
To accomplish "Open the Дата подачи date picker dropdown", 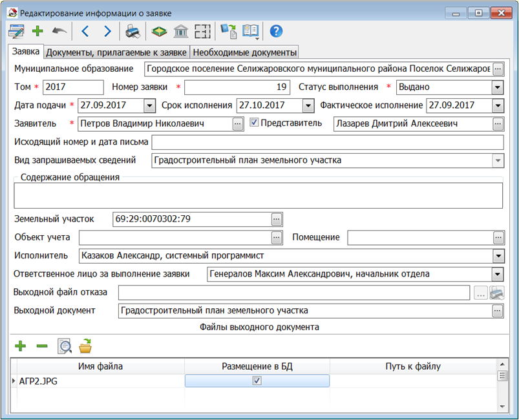I will pyautogui.click(x=150, y=105).
